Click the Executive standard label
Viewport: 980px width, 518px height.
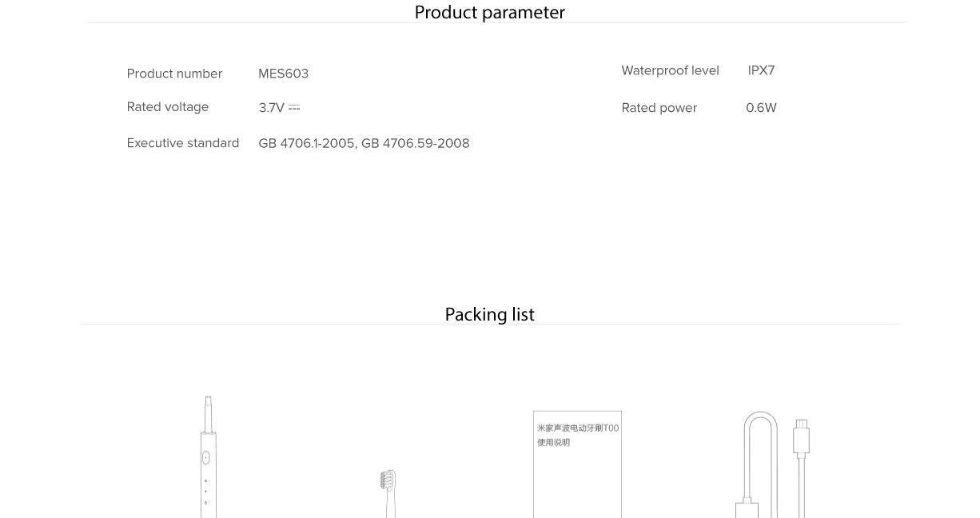[182, 143]
